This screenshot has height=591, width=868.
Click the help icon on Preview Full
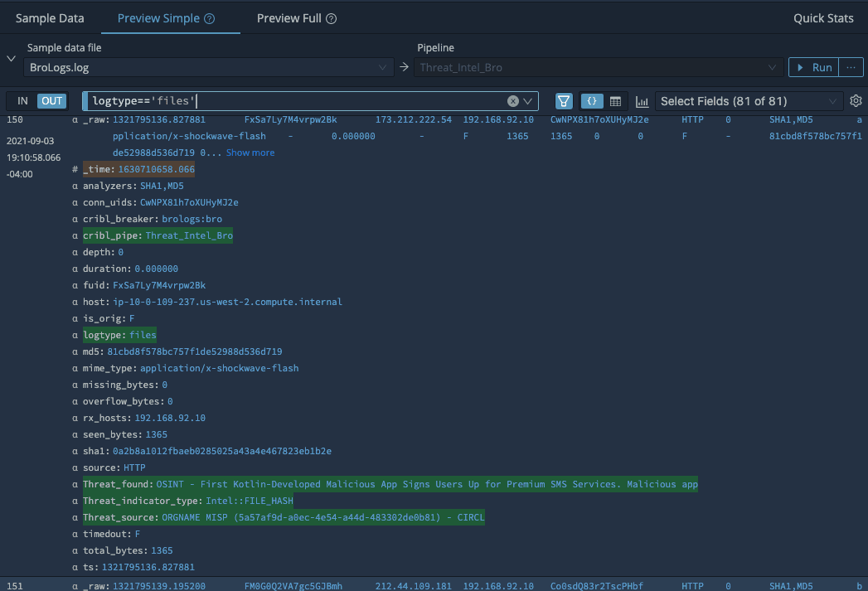332,18
